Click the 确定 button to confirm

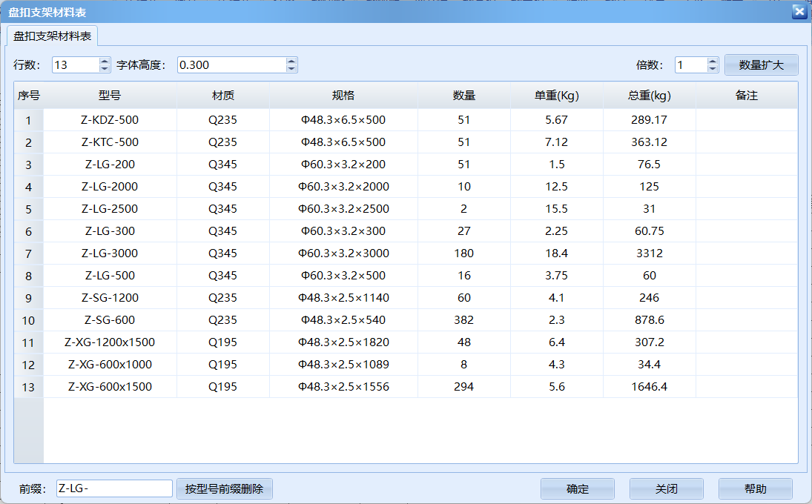coord(578,488)
